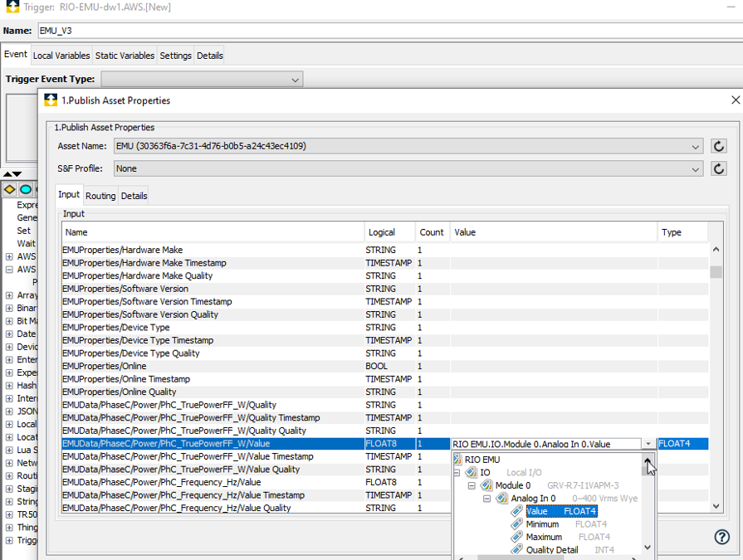
Task: Choose Quality Detail INT4 in tag tree
Action: coord(570,549)
